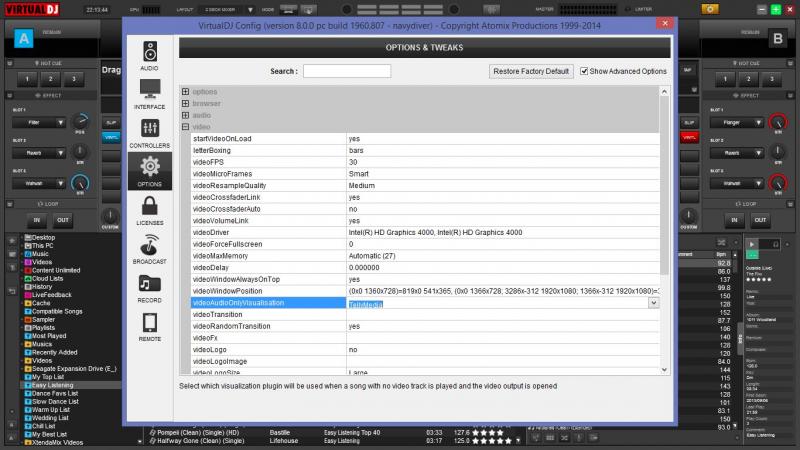800x450 pixels.
Task: Adjust deck A slot 3 effect knob
Action: tap(80, 183)
